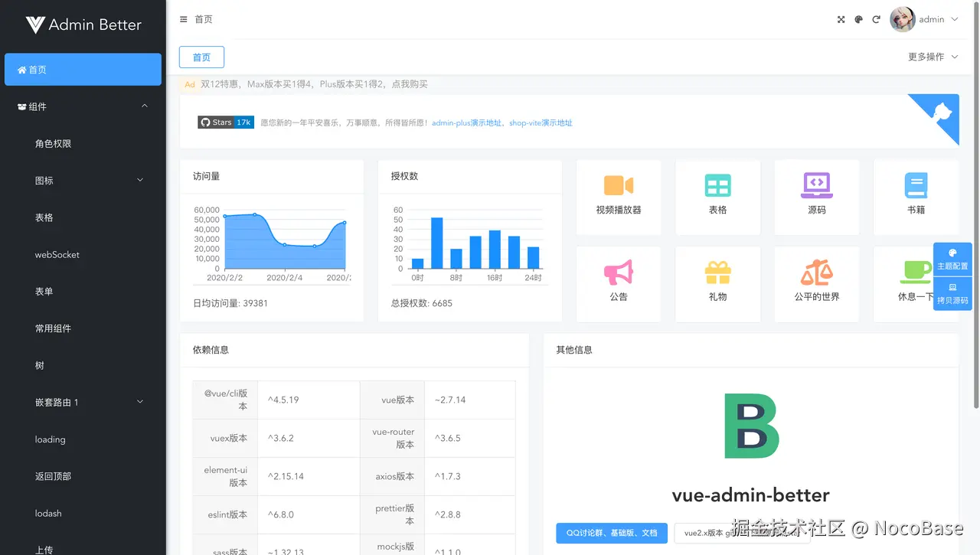Open theme settings via the palette icon
This screenshot has width=980, height=555.
858,19
